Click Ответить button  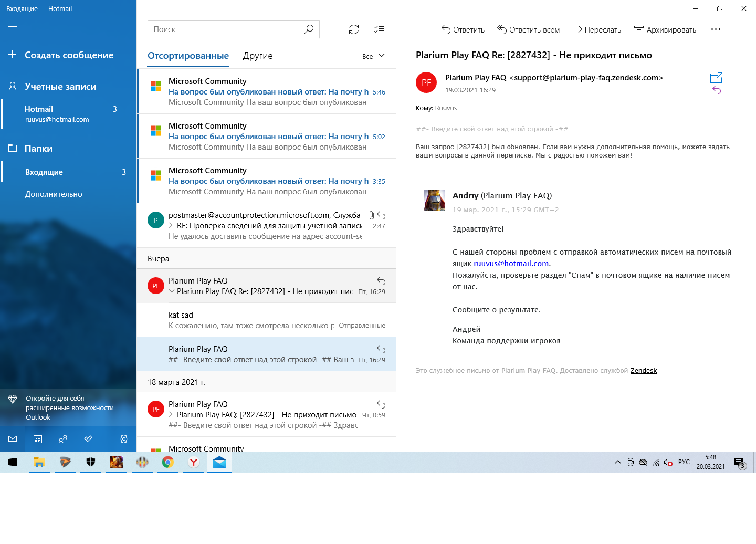tap(463, 29)
